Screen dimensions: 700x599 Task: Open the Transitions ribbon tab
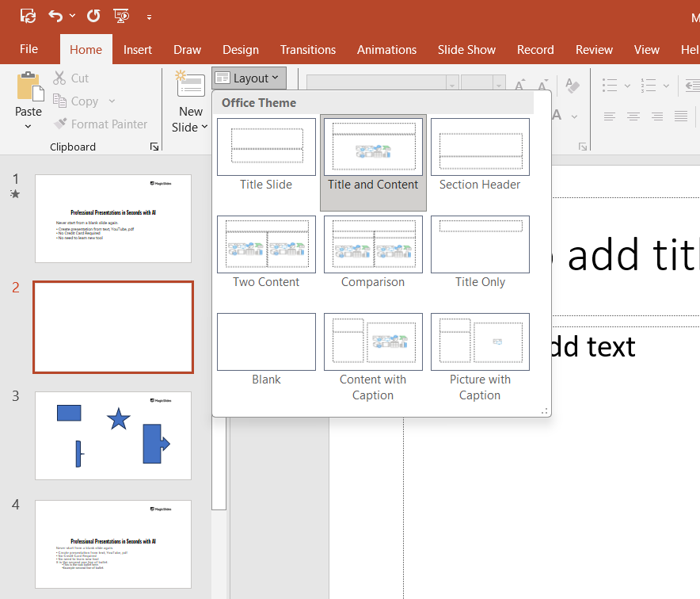tap(308, 49)
